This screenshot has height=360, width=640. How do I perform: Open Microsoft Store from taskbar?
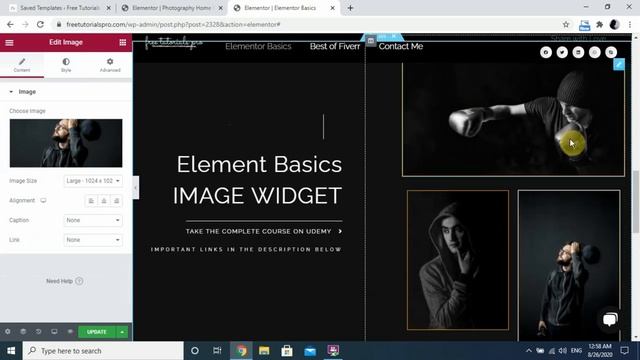coord(287,351)
